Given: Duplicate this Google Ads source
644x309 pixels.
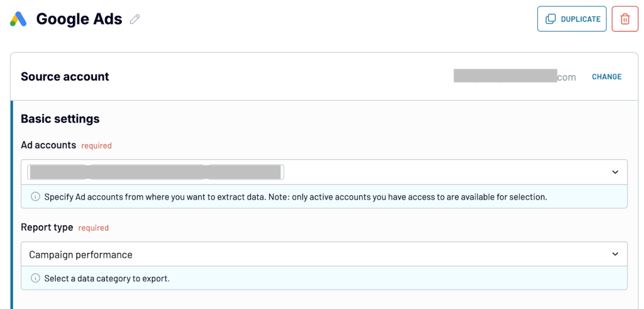Looking at the screenshot, I should (572, 19).
